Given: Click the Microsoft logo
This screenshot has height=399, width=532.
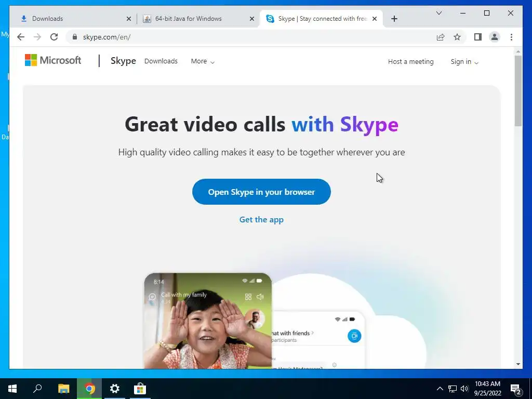Looking at the screenshot, I should [x=53, y=60].
